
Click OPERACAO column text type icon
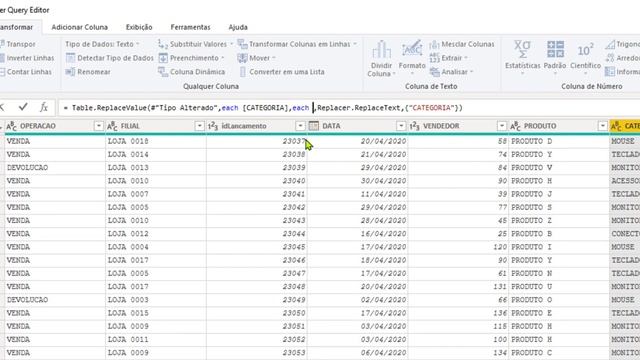click(x=11, y=126)
